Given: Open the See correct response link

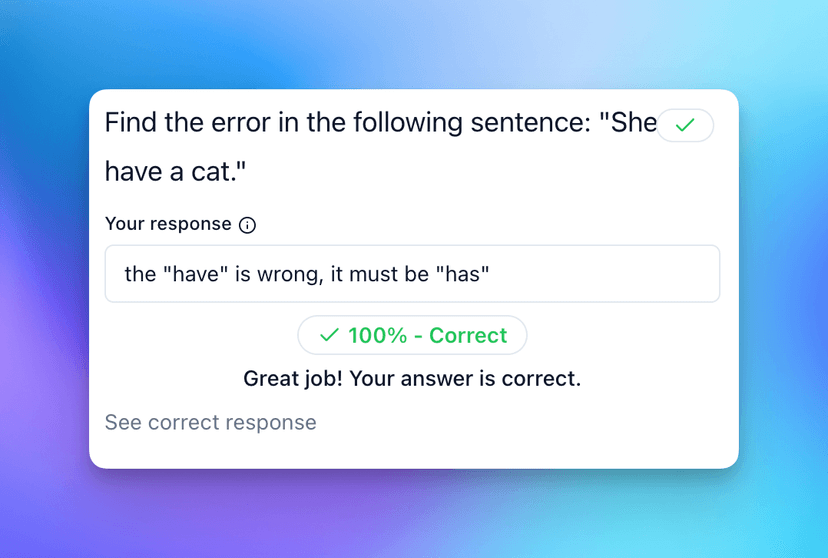Looking at the screenshot, I should pos(210,423).
